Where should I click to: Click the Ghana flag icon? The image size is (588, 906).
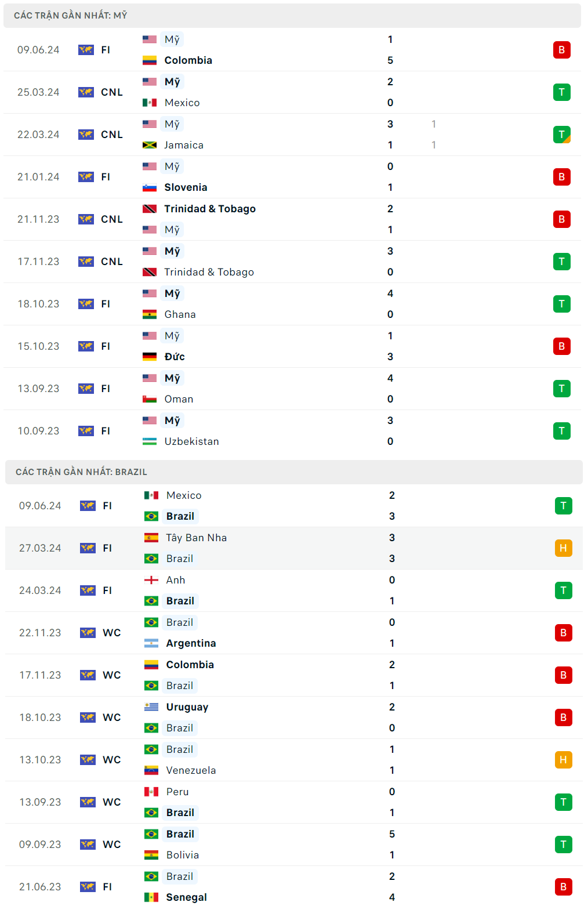(x=150, y=314)
